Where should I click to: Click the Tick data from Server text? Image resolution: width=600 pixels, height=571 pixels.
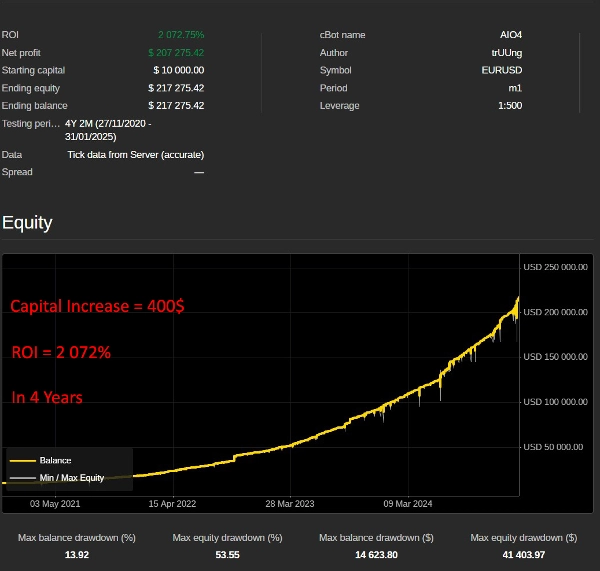coord(135,155)
